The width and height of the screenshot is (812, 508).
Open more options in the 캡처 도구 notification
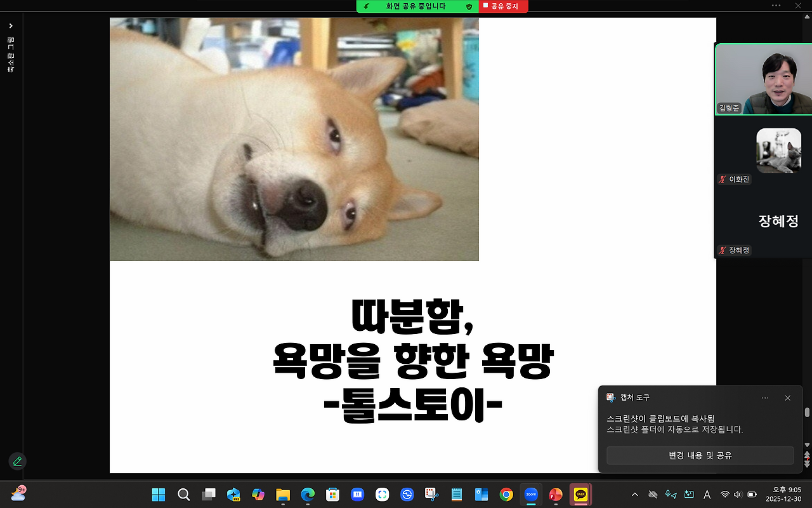point(765,398)
